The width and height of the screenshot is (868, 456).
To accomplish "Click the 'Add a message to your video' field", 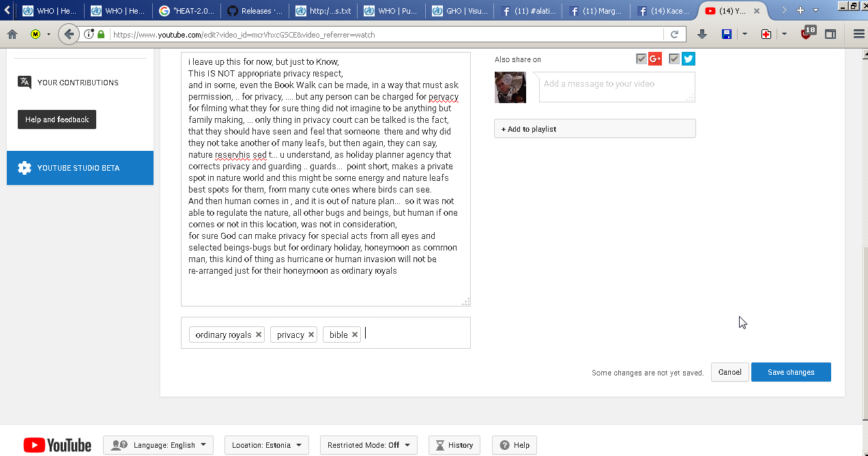I will (617, 87).
